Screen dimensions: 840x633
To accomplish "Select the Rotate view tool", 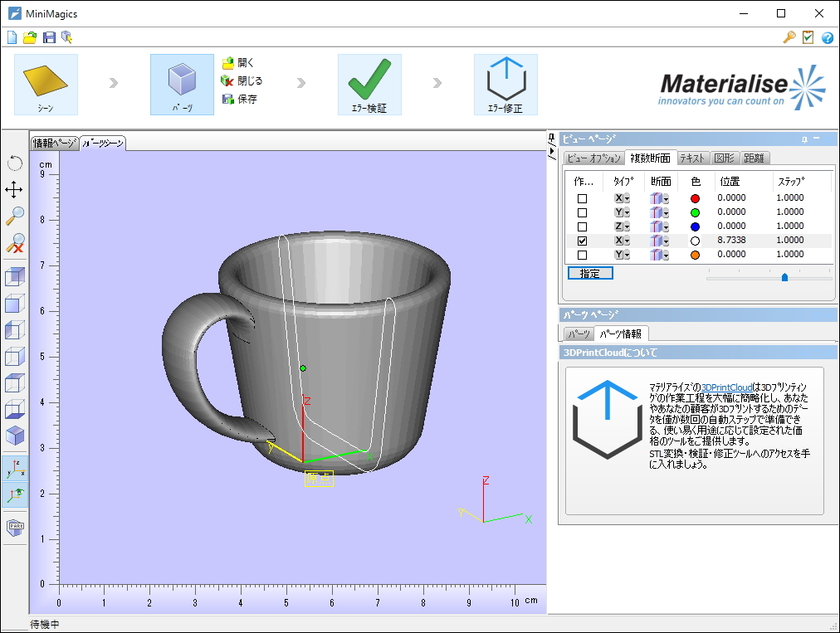I will 14,163.
